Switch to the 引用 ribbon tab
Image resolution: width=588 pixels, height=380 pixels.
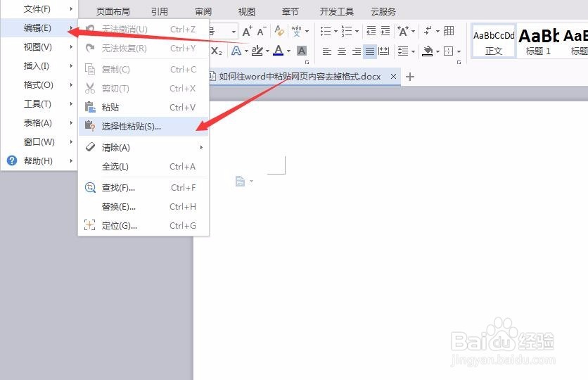pyautogui.click(x=160, y=12)
